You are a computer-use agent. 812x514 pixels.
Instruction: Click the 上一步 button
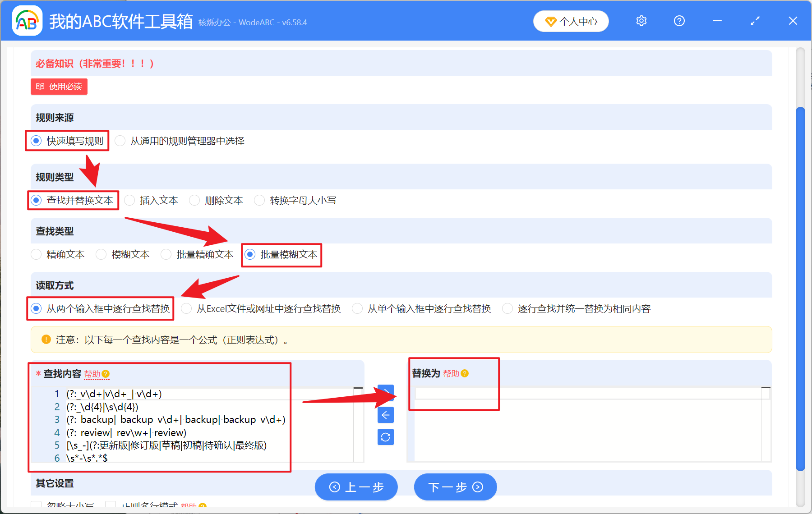[356, 487]
